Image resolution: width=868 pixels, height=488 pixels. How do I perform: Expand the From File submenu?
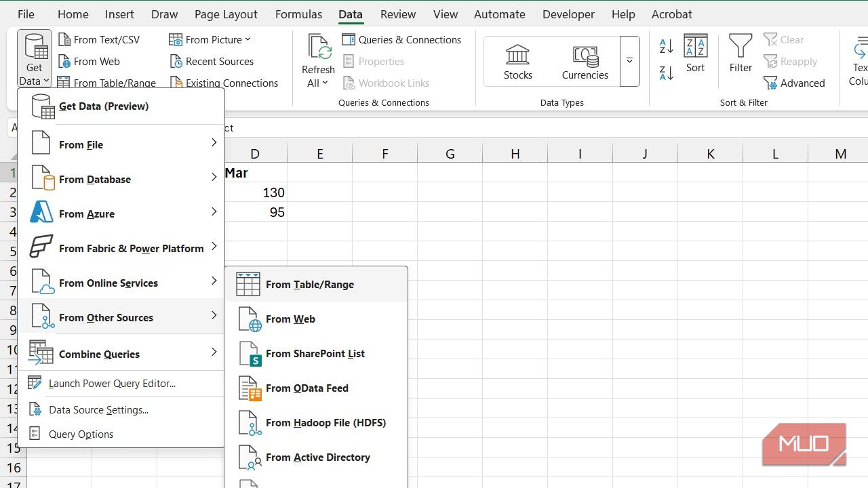(x=121, y=144)
